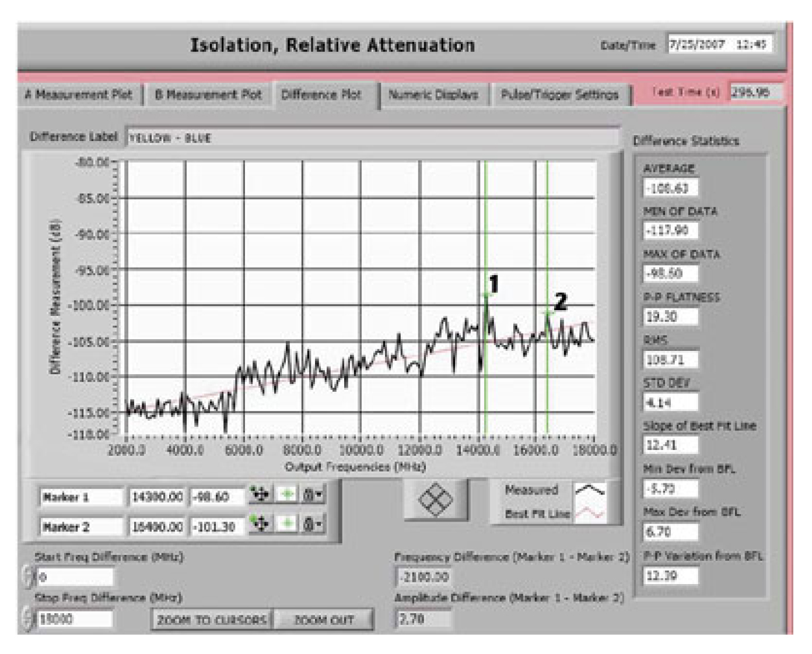Viewport: 812px width, 654px height.
Task: Click the Marker 2 cursor movement tool icon
Action: [x=260, y=525]
